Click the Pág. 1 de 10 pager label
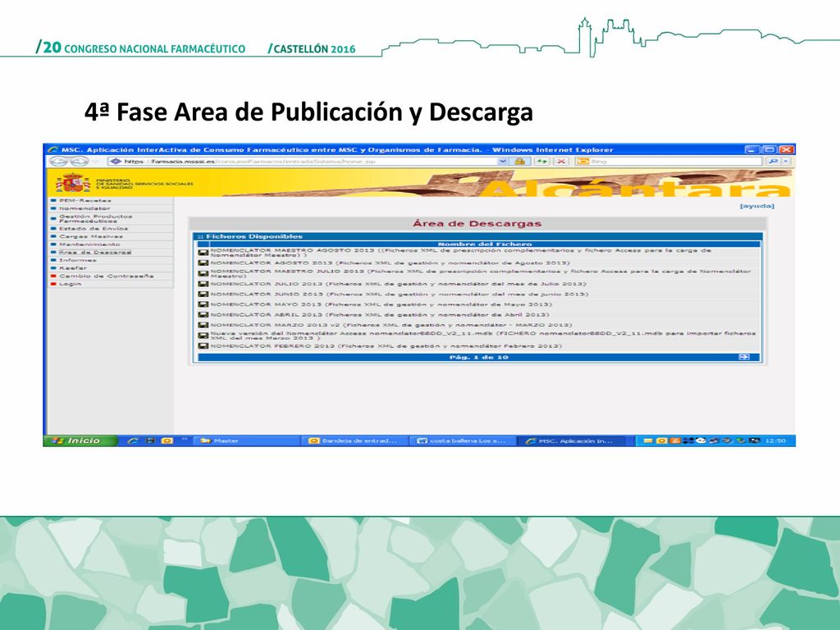This screenshot has height=630, width=840. [479, 357]
